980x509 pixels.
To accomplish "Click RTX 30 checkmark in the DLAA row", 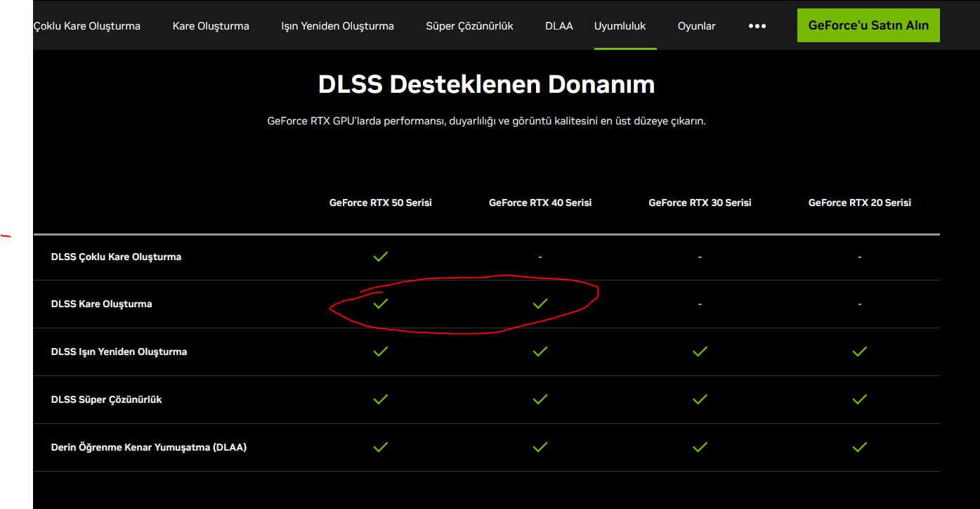I will [700, 447].
